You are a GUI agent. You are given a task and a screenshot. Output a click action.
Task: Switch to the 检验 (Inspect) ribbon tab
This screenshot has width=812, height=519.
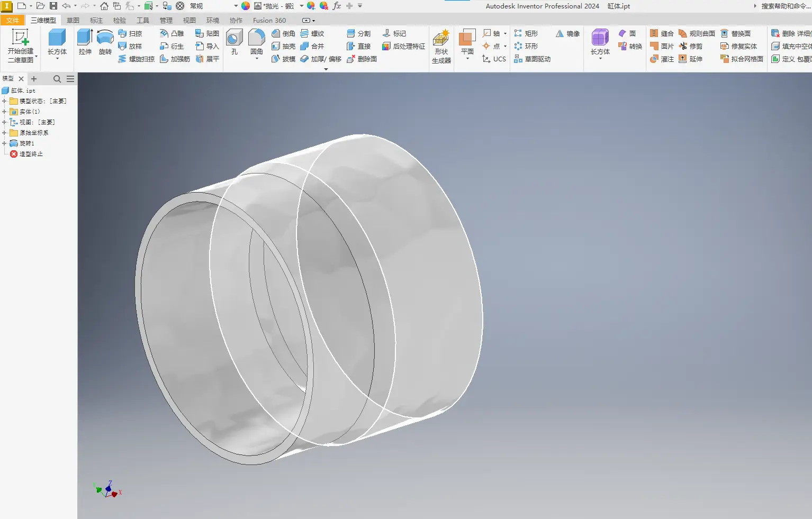tap(120, 20)
